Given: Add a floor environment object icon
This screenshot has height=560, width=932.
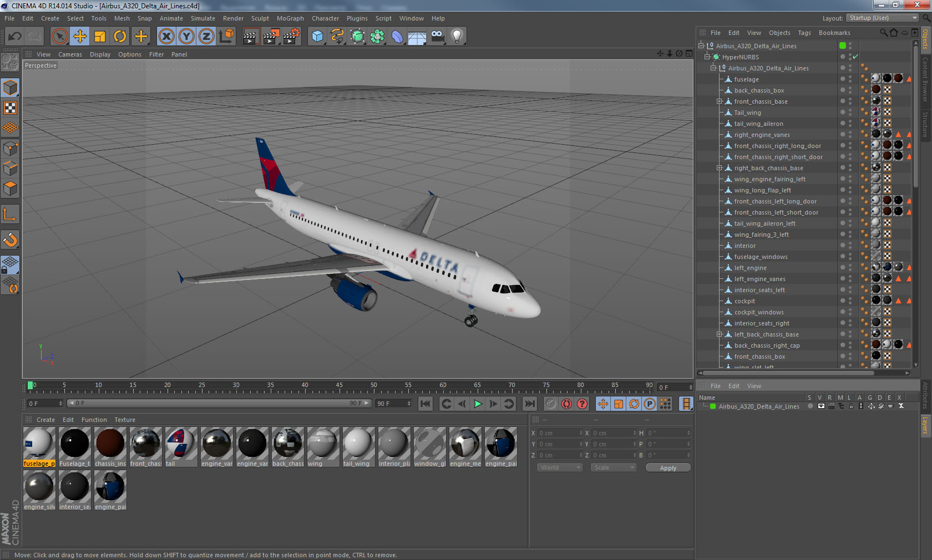Looking at the screenshot, I should 417,37.
